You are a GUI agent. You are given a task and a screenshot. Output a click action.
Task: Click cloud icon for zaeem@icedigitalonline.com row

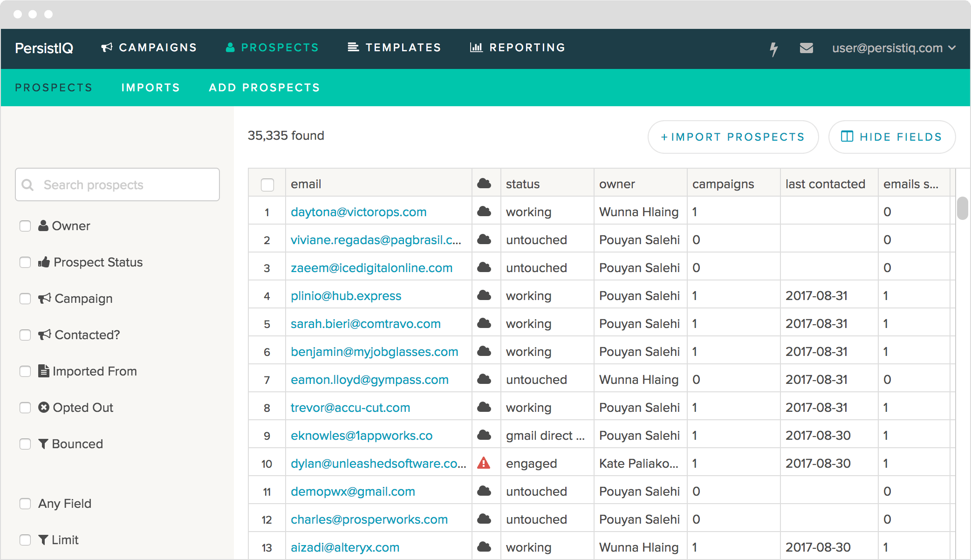point(484,267)
